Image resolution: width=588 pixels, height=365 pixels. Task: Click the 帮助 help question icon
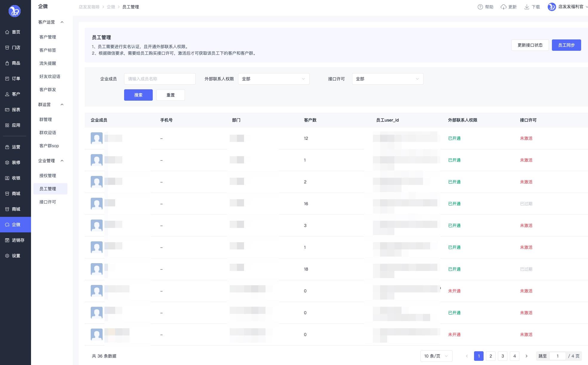pos(480,7)
